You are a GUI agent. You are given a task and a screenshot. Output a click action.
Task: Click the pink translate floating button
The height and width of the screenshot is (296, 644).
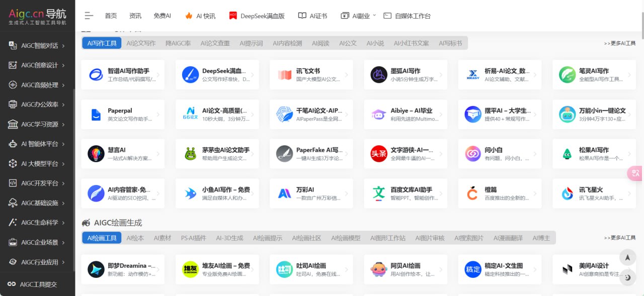pyautogui.click(x=635, y=173)
